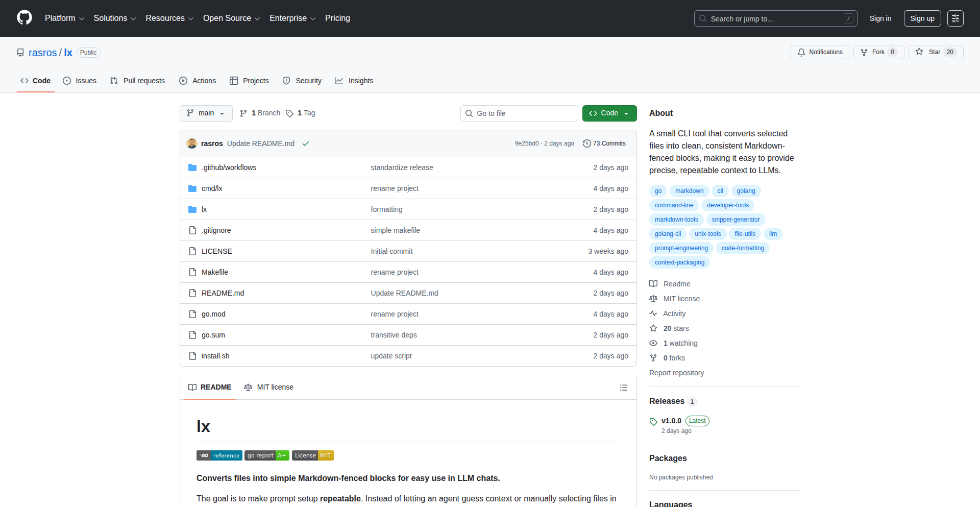Image resolution: width=980 pixels, height=507 pixels.
Task: Click the Notifications bell button
Action: (x=820, y=52)
